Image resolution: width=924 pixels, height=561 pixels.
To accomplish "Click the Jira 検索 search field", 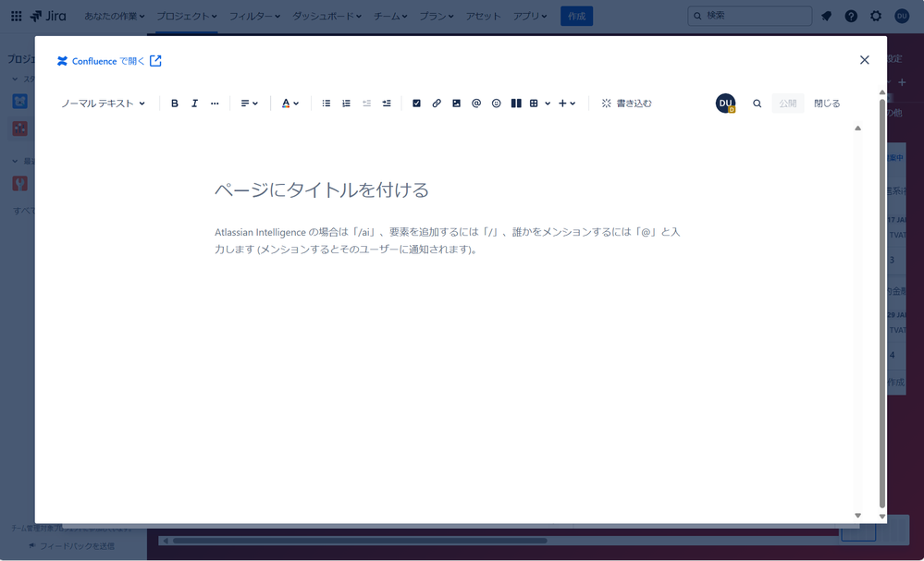I will coord(749,16).
